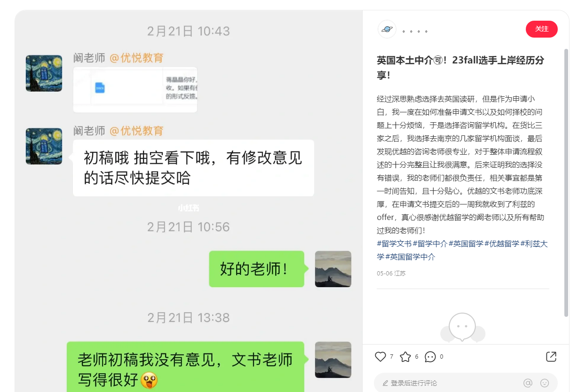Open comments via speech bubble icon
Image resolution: width=570 pixels, height=392 pixels.
click(x=430, y=357)
